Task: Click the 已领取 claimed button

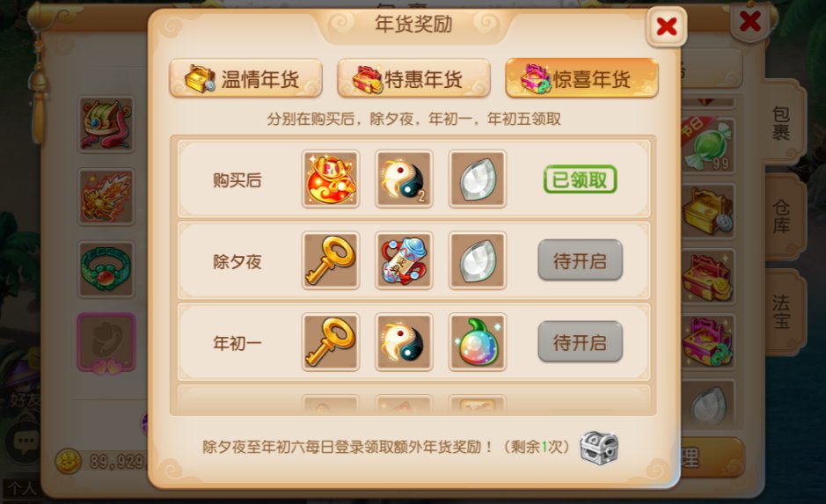Action: click(580, 179)
